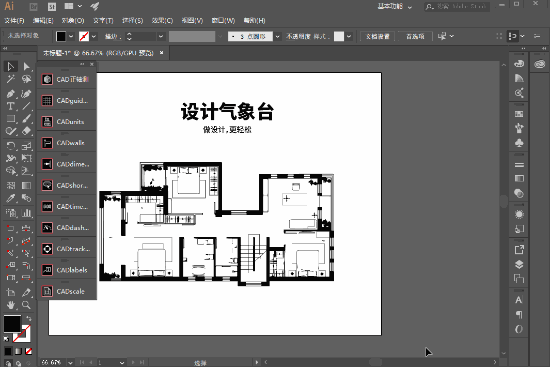This screenshot has width=550, height=367.
Task: Open the 编辑(E) menu
Action: click(x=43, y=21)
